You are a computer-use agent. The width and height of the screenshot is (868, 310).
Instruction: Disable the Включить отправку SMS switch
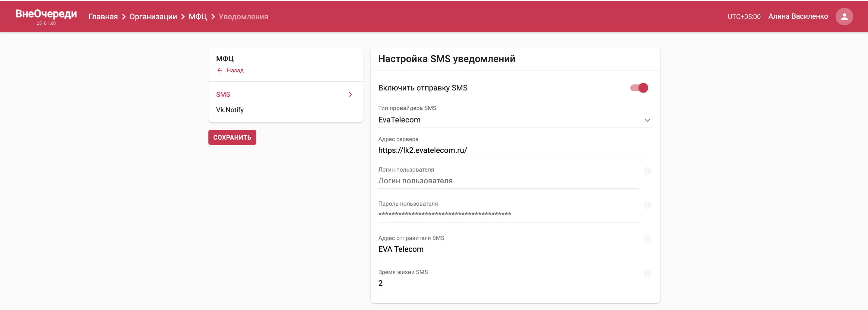(x=639, y=88)
